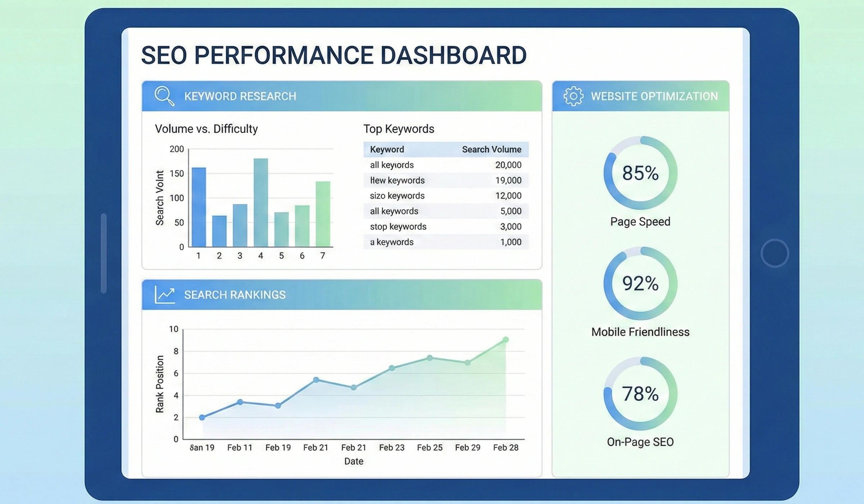Sort table by Search Volume column
Screen dimensions: 864x504
click(x=491, y=149)
